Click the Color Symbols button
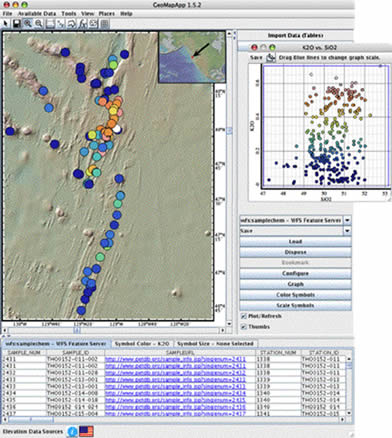 [295, 295]
